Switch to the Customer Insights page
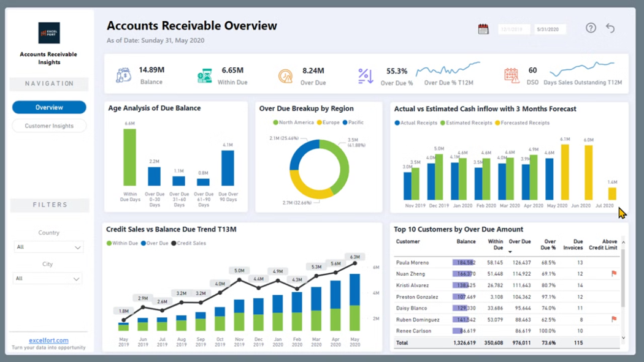 (48, 126)
